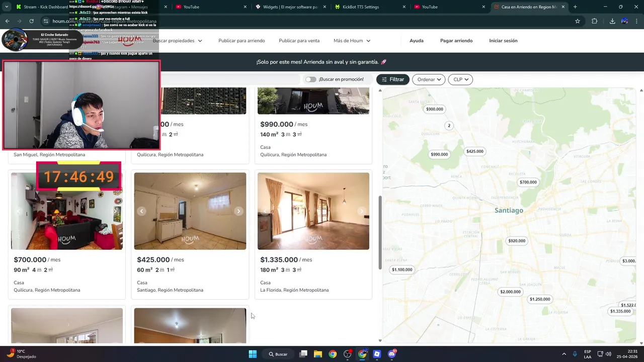Open File Explorer from the taskbar
The height and width of the screenshot is (362, 644).
[x=318, y=354]
